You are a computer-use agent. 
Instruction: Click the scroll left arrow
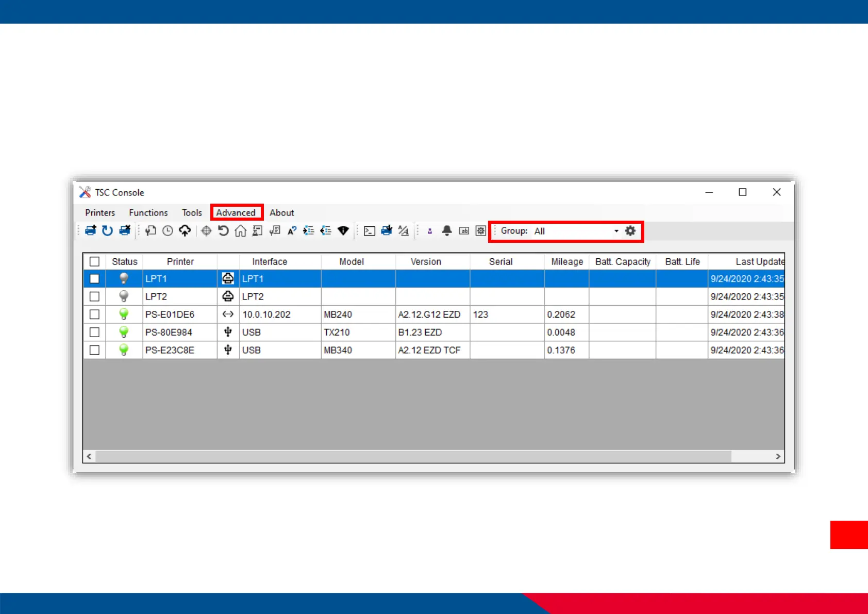pyautogui.click(x=89, y=456)
